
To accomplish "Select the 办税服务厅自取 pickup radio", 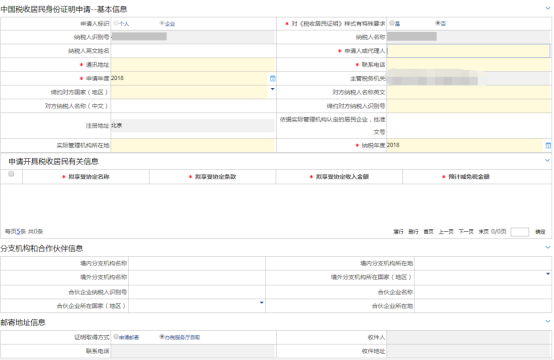I will [x=162, y=337].
